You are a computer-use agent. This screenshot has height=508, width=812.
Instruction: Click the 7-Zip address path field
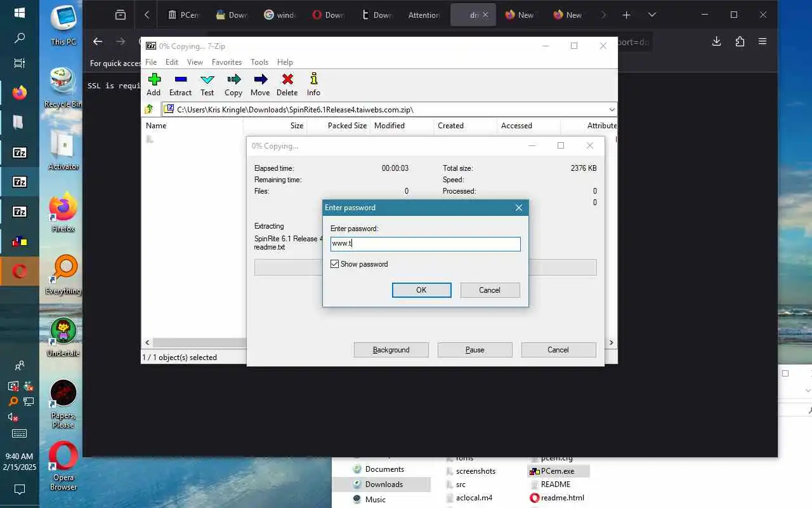tap(390, 109)
